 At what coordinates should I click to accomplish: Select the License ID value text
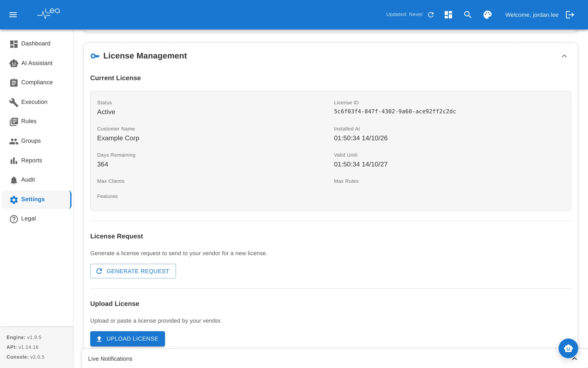395,112
